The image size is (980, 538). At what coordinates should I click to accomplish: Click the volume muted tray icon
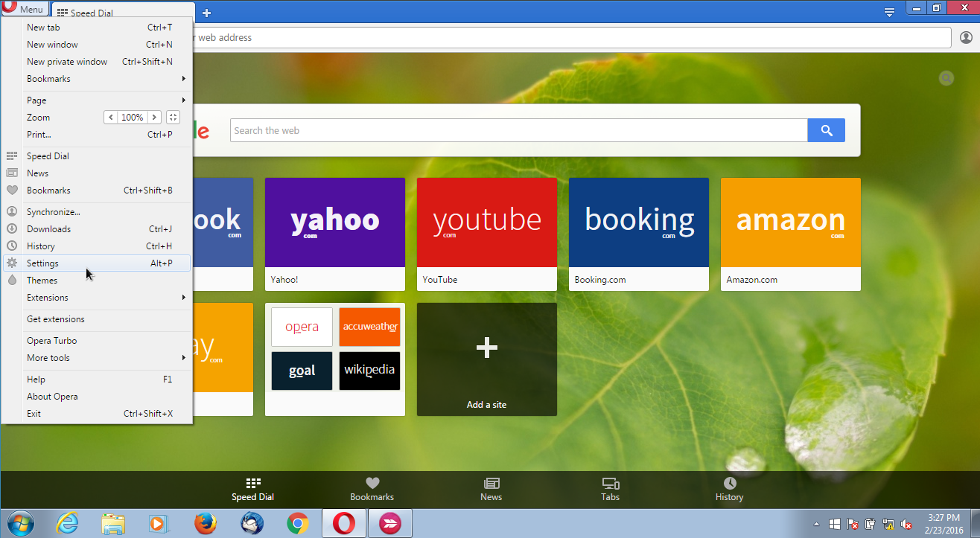(906, 524)
